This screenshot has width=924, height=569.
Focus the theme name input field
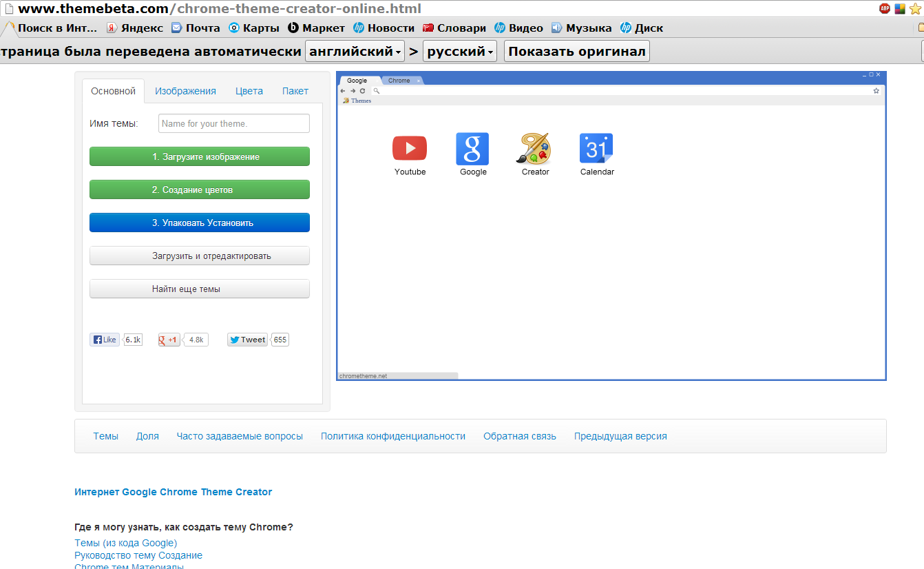(x=234, y=123)
